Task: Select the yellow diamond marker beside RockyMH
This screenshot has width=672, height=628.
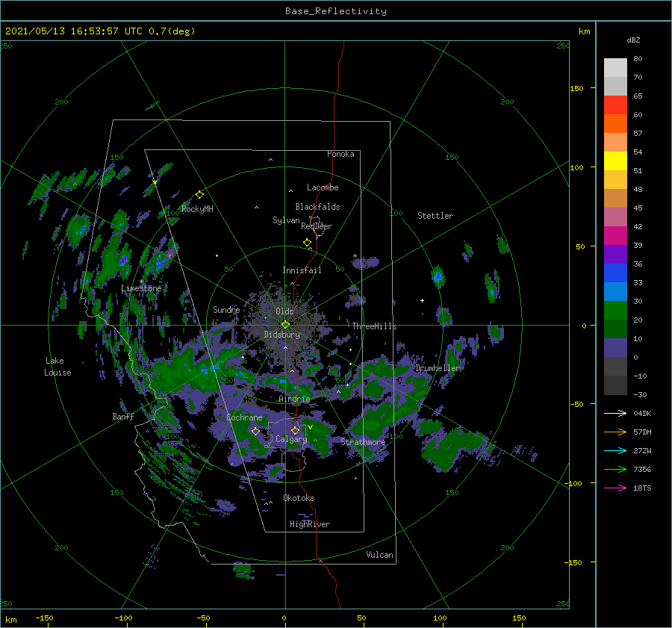Action: coord(199,195)
